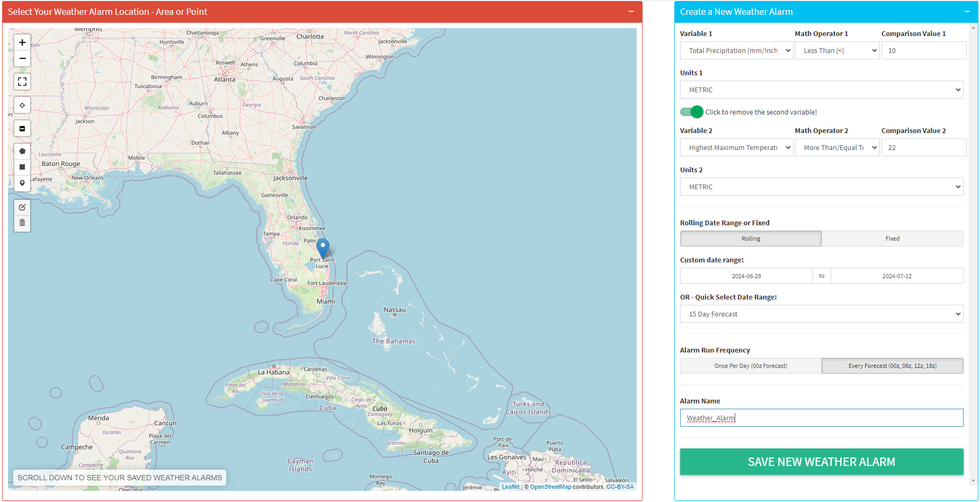This screenshot has width=980, height=502.
Task: Click the Alarm Name text field
Action: click(821, 418)
